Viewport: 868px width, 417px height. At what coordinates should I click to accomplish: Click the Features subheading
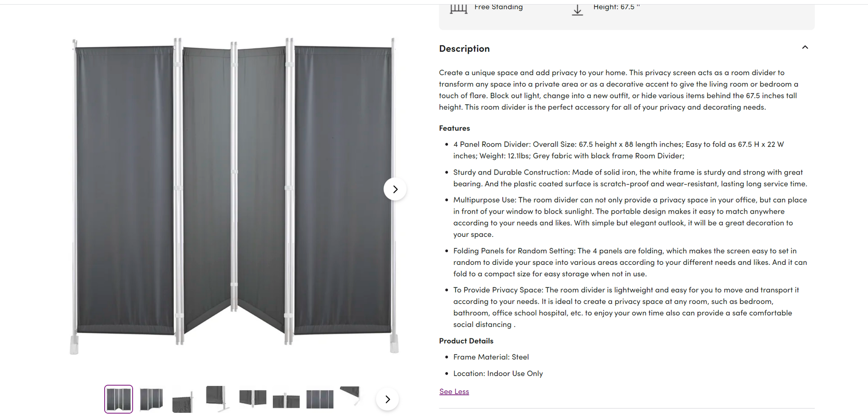(x=454, y=128)
